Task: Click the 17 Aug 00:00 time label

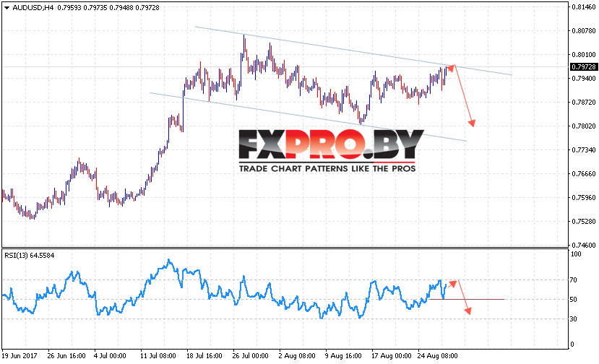Action: 392,356
